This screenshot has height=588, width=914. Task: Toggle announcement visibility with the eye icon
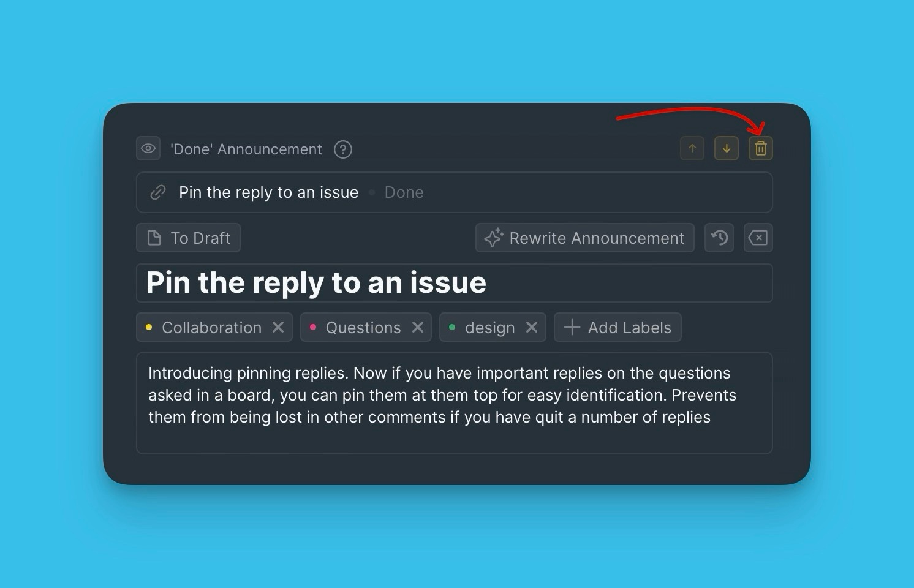(x=148, y=148)
